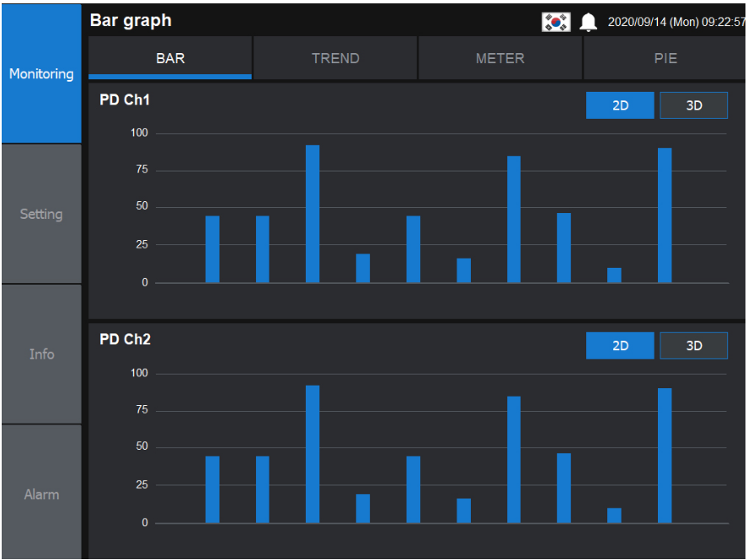Toggle PD Ch2 graph to 3D view
This screenshot has width=748, height=560.
pos(693,345)
